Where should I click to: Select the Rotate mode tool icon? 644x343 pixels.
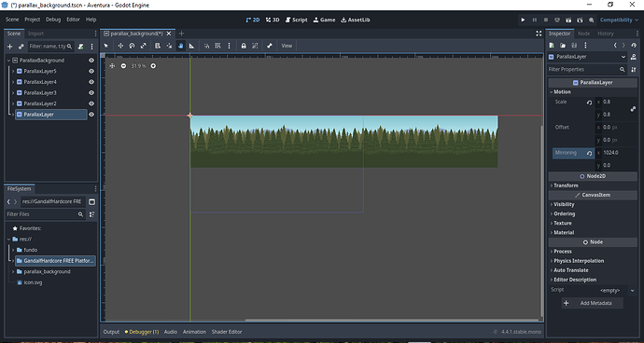132,46
